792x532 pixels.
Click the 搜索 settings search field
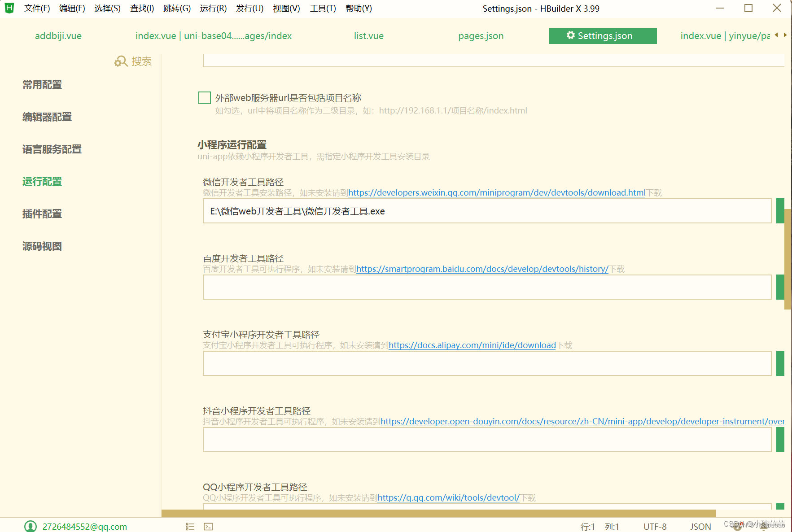(141, 61)
